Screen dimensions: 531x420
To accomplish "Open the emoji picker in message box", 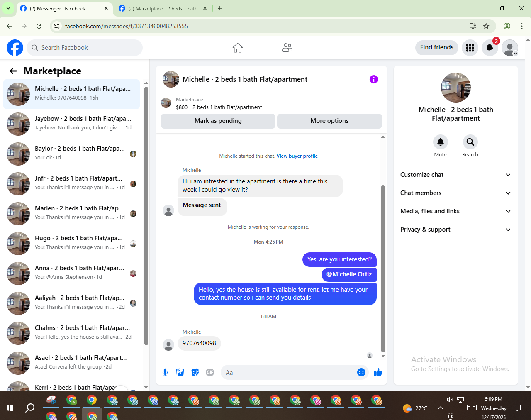I will [x=361, y=372].
